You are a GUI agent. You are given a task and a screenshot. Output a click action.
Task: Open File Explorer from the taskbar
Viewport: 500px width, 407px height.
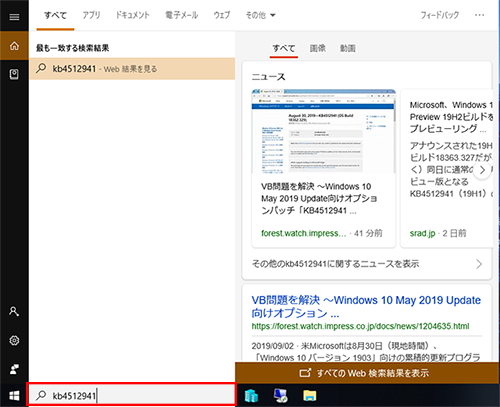(x=310, y=396)
